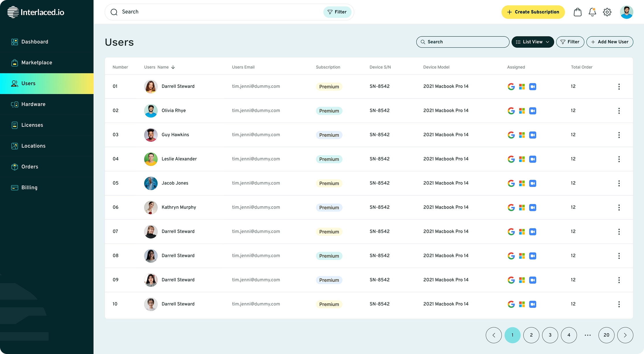Click the Add New User button
The width and height of the screenshot is (644, 354).
(610, 42)
